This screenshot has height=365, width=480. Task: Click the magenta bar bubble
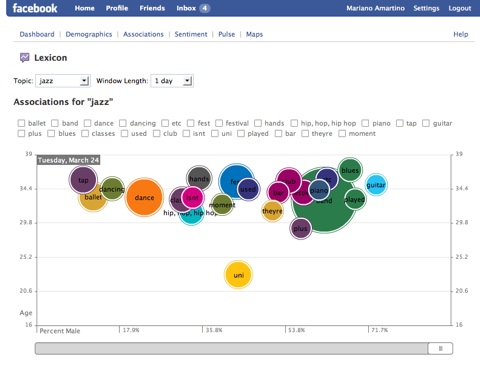pos(278,192)
